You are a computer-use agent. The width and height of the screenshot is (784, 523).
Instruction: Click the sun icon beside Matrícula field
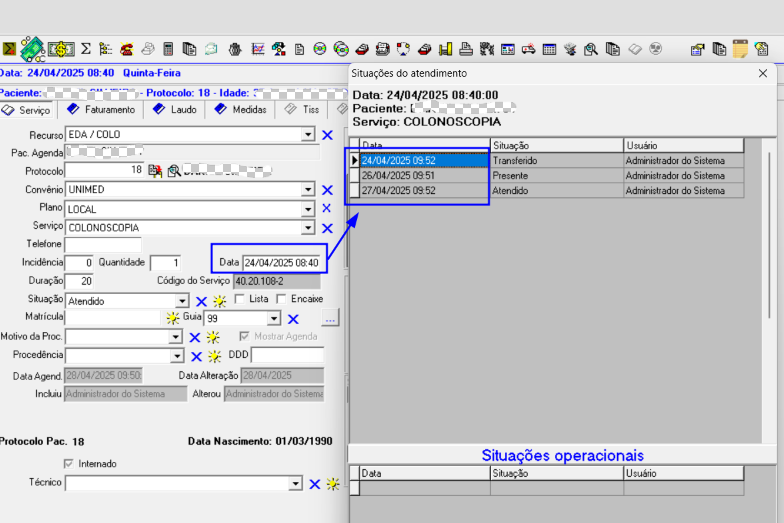pos(172,318)
